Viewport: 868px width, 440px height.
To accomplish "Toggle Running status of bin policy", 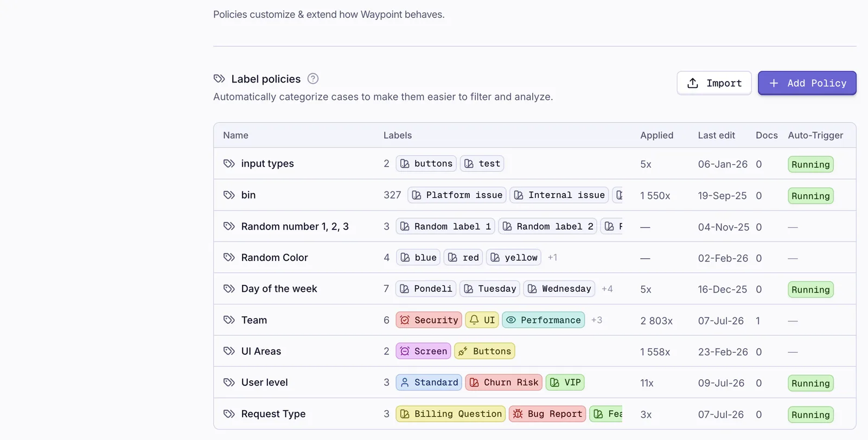I will (x=810, y=196).
